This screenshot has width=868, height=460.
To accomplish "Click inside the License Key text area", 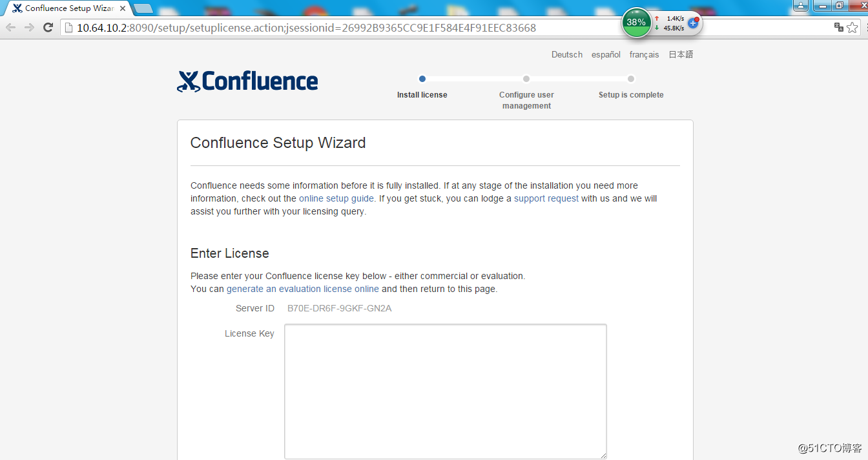I will (446, 392).
